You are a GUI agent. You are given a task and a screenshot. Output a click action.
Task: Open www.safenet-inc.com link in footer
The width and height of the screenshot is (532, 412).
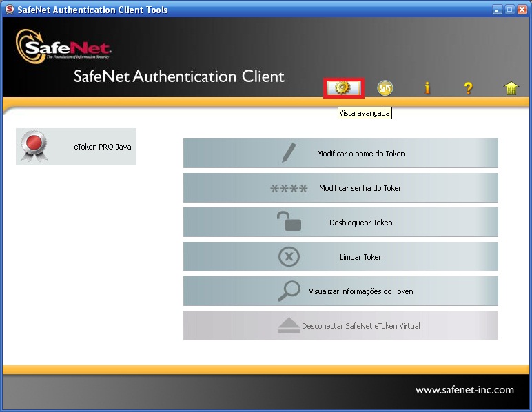(464, 390)
